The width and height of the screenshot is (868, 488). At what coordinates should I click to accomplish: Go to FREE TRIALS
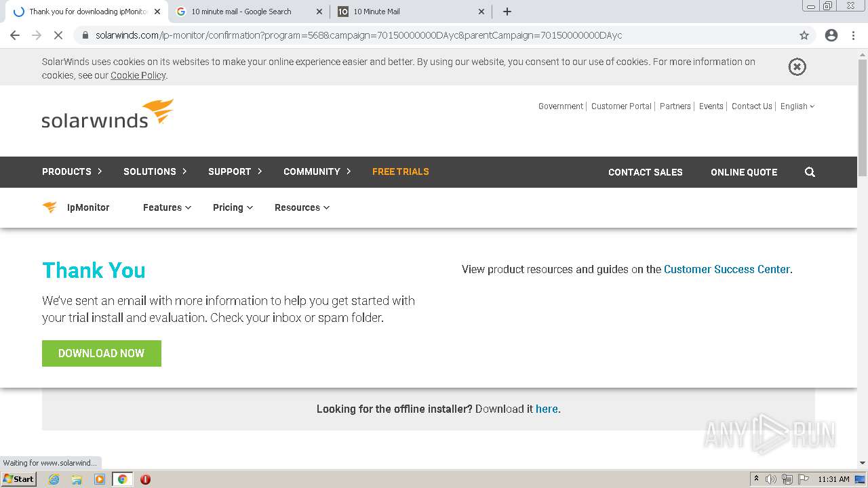coord(401,171)
